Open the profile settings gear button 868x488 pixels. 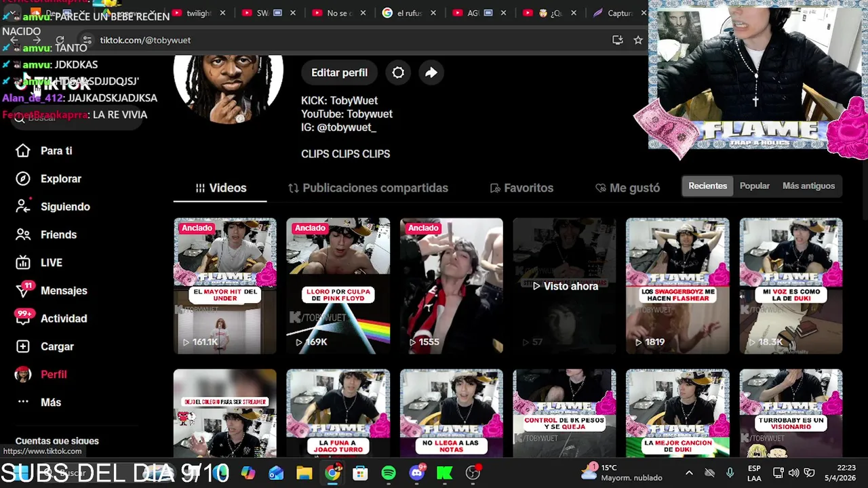398,73
